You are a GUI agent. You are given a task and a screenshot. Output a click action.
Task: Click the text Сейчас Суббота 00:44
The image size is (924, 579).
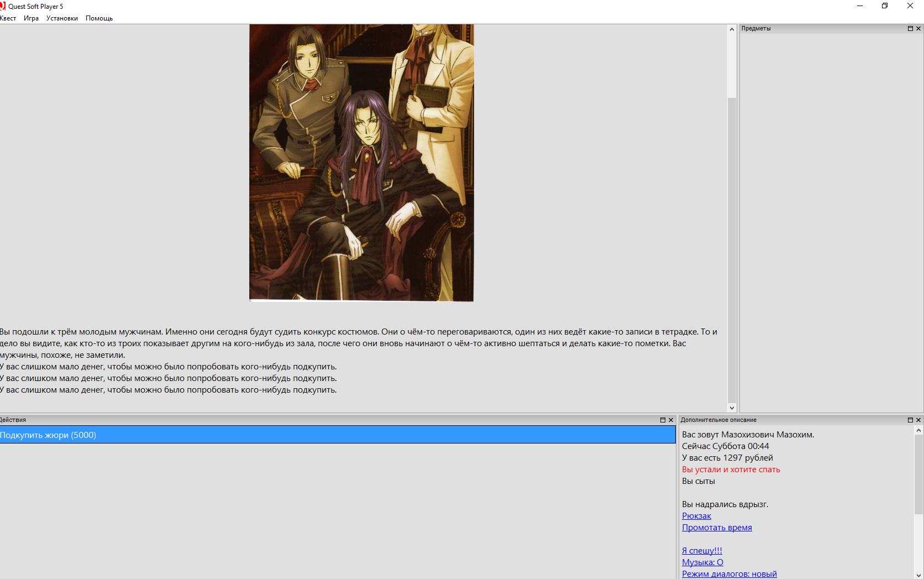(x=725, y=446)
